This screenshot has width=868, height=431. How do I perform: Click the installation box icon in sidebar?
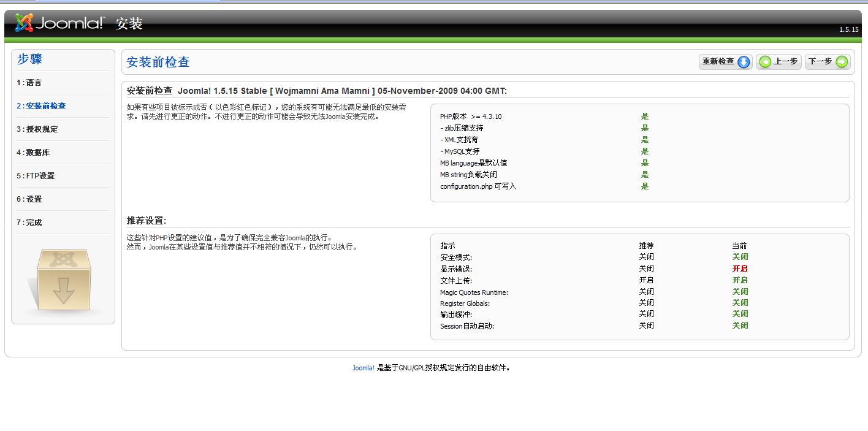(63, 280)
